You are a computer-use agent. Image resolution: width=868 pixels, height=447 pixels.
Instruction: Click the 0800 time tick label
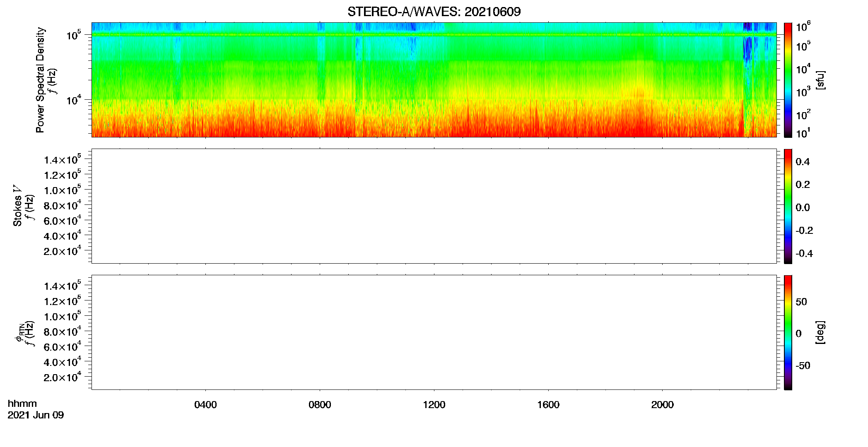click(320, 405)
